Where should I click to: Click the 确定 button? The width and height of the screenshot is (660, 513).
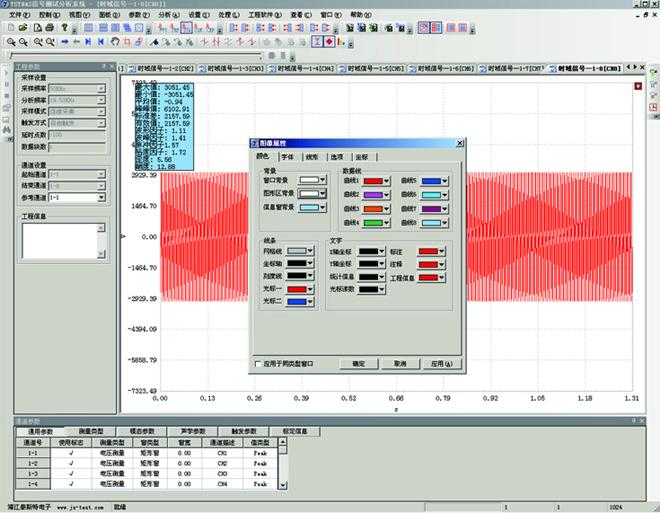click(358, 364)
